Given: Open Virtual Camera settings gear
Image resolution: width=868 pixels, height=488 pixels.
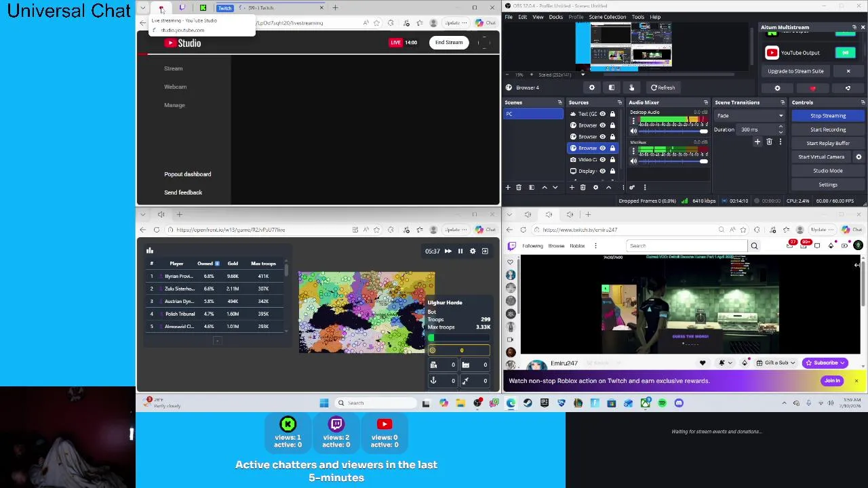Looking at the screenshot, I should [859, 157].
